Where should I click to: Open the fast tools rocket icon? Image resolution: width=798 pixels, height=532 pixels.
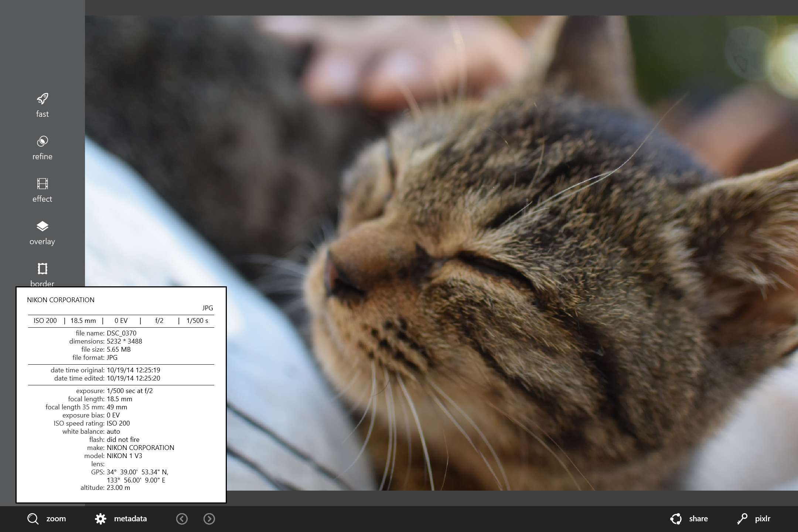42,99
